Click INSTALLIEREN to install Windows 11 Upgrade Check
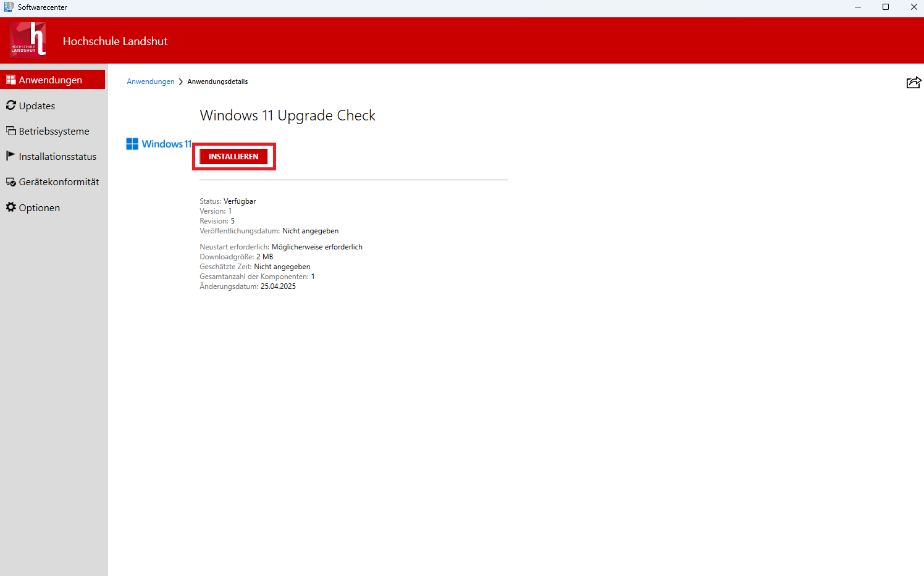Screen dimensions: 924x576 click(234, 156)
